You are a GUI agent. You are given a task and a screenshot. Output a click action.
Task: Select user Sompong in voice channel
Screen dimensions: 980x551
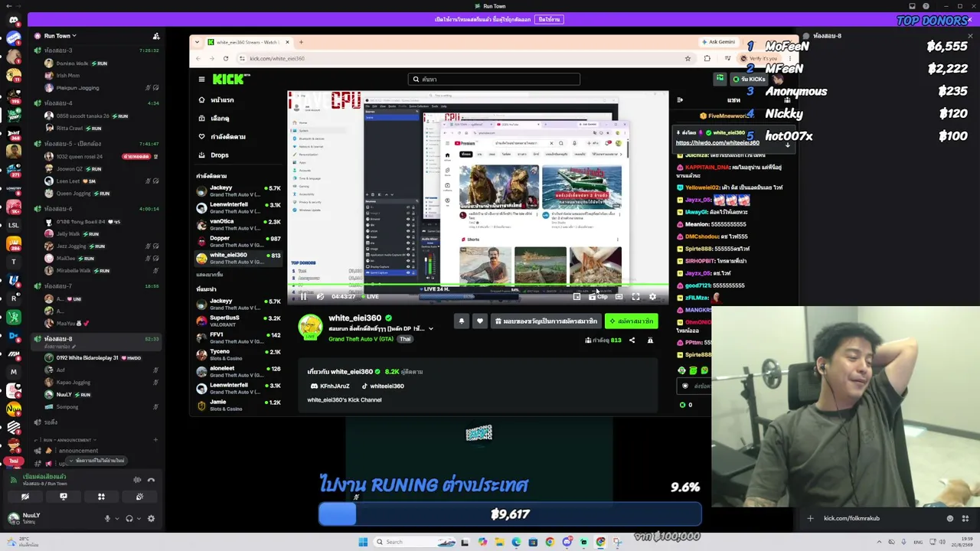pyautogui.click(x=67, y=407)
